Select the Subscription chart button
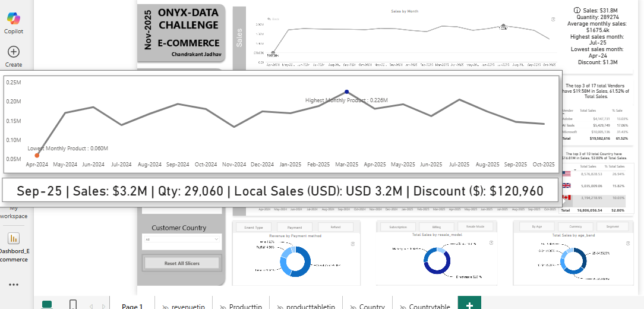The height and width of the screenshot is (309, 644). [397, 227]
